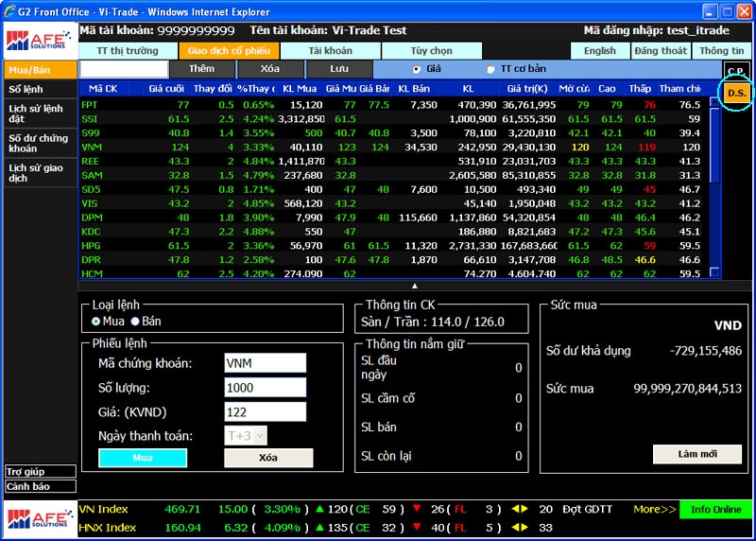Sort by the Cao column header

(x=607, y=89)
